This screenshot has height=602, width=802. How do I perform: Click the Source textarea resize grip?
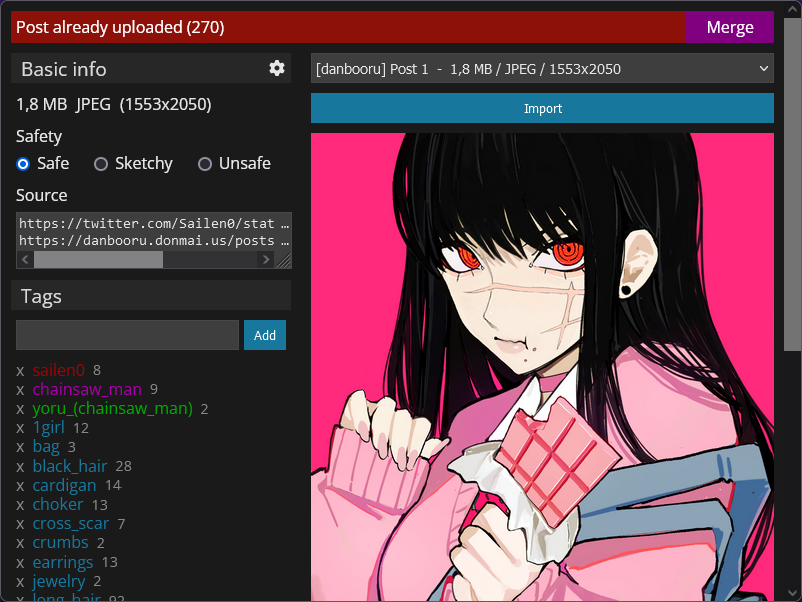pos(283,260)
